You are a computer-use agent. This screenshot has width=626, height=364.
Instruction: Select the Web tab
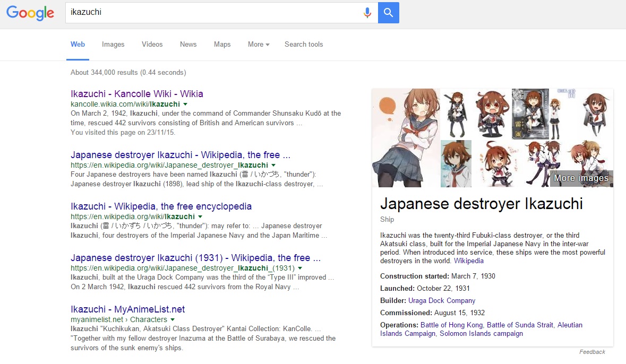(x=78, y=44)
